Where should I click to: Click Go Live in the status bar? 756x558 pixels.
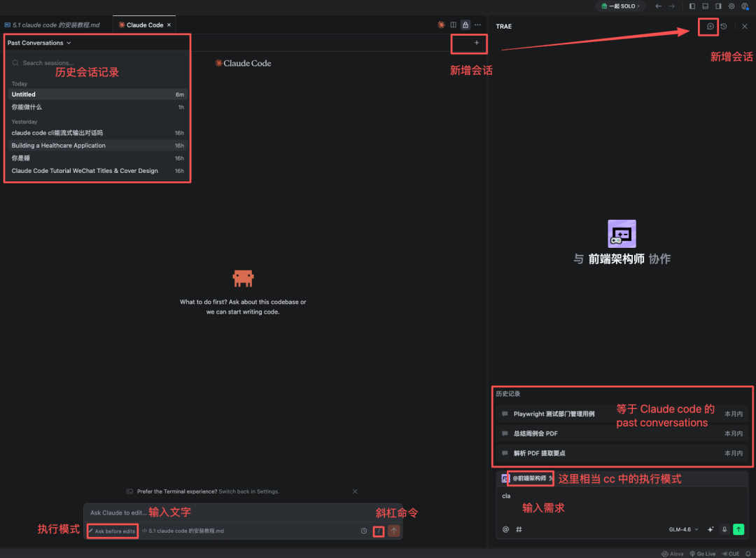coord(703,554)
